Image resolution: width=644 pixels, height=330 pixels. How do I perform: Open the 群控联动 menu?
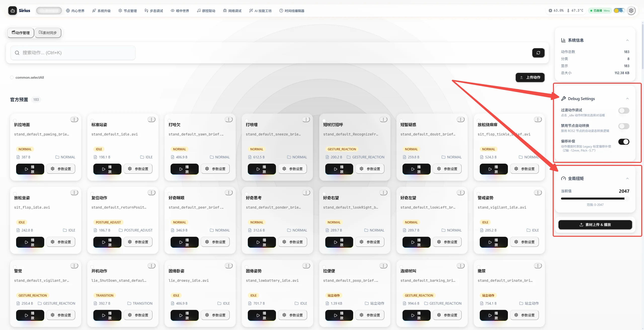pyautogui.click(x=206, y=11)
